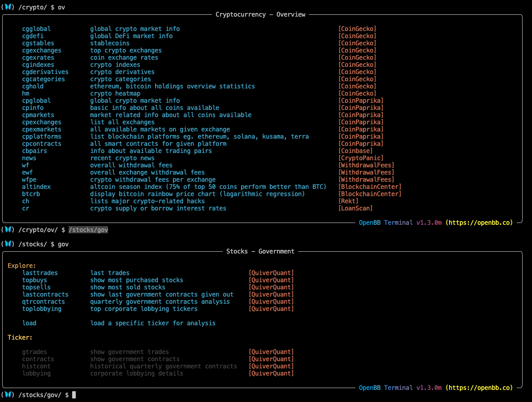The height and width of the screenshot is (402, 532).
Task: Click the Stocks - Government panel title
Action: [260, 251]
